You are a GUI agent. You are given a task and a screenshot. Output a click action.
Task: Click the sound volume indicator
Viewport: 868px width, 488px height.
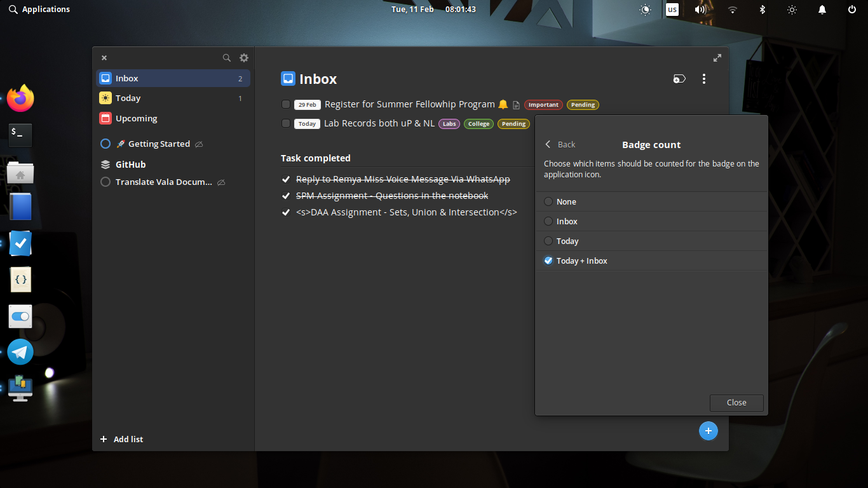[x=700, y=10]
